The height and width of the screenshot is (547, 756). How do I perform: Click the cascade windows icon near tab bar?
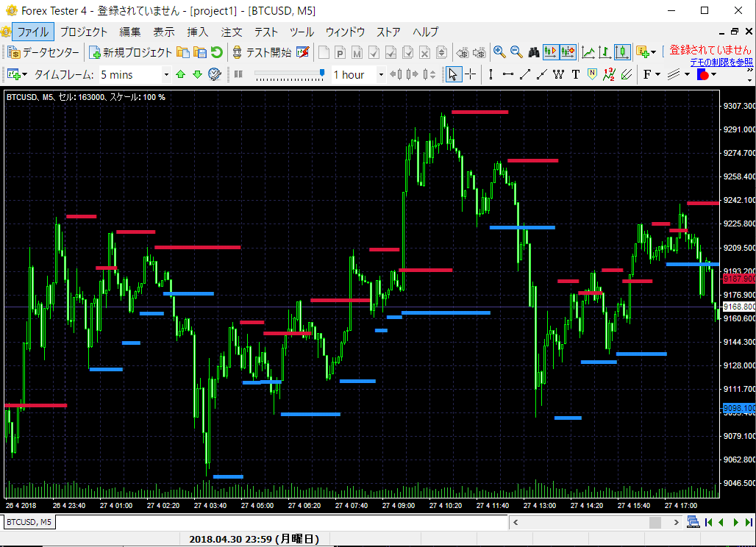tap(693, 522)
